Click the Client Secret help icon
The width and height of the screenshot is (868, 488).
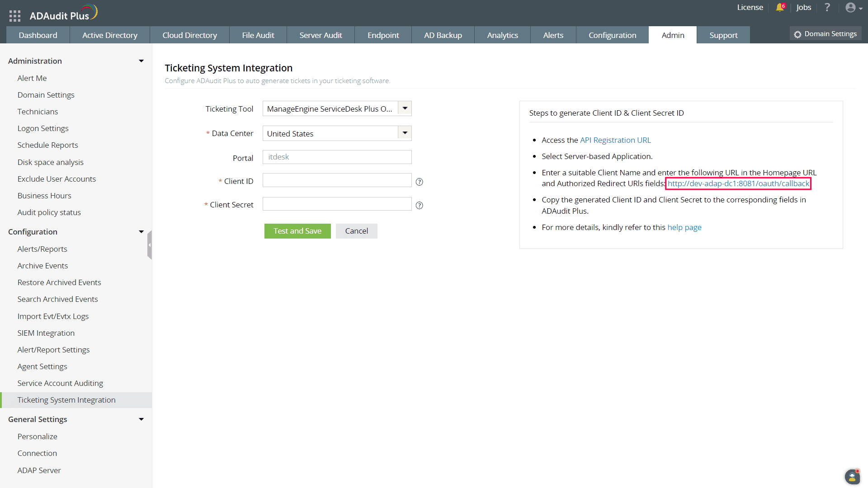click(419, 205)
